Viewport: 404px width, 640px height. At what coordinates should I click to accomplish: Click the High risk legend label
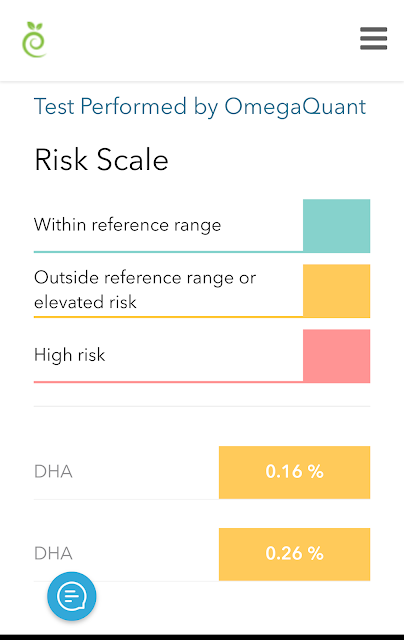(x=70, y=355)
